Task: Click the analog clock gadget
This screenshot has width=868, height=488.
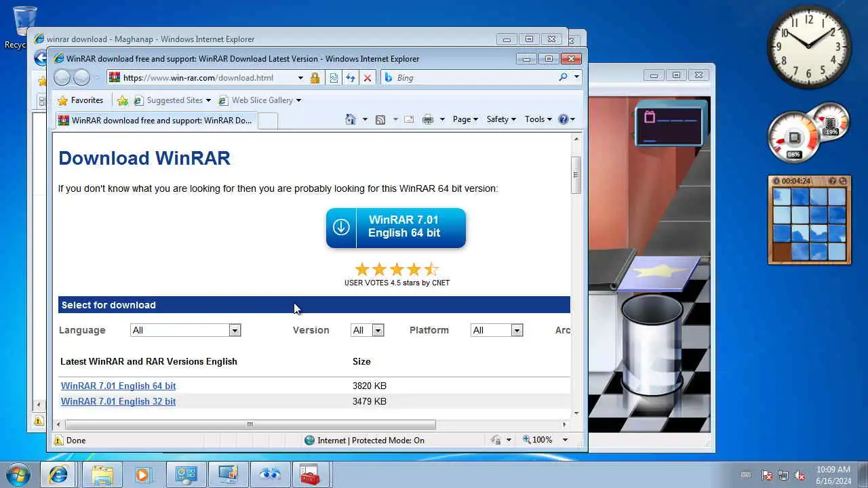Action: pyautogui.click(x=809, y=47)
